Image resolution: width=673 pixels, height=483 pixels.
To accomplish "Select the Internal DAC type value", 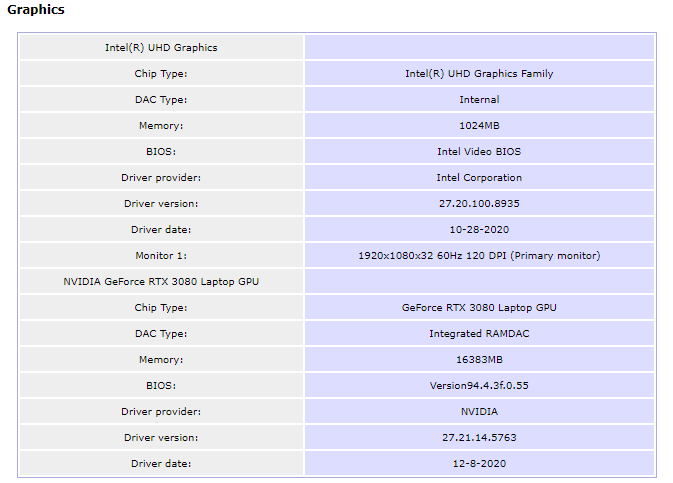I will pos(479,100).
